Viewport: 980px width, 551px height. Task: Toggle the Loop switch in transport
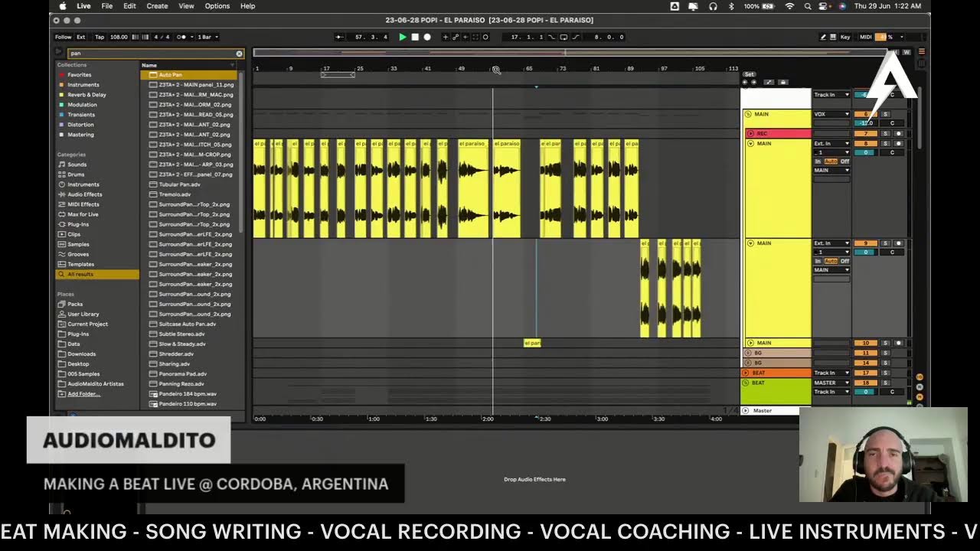[563, 37]
